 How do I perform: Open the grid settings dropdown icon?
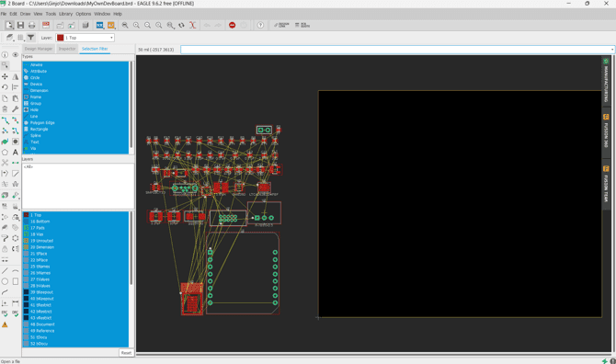pyautogui.click(x=20, y=38)
